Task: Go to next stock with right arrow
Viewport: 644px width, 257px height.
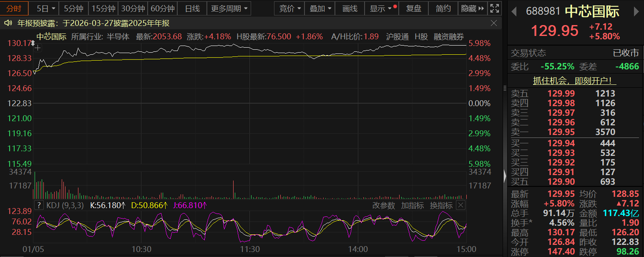Action: click(636, 12)
